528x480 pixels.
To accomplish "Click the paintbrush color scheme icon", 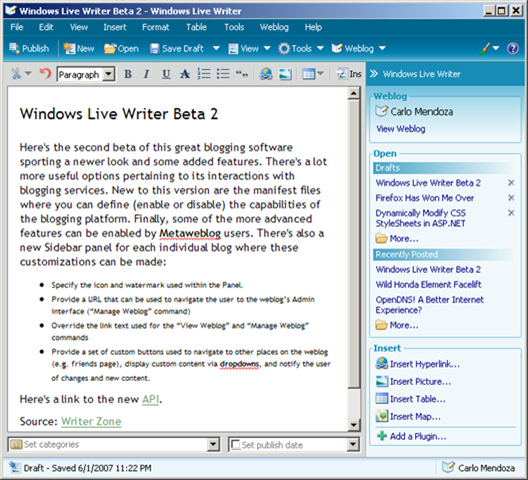I will point(485,49).
